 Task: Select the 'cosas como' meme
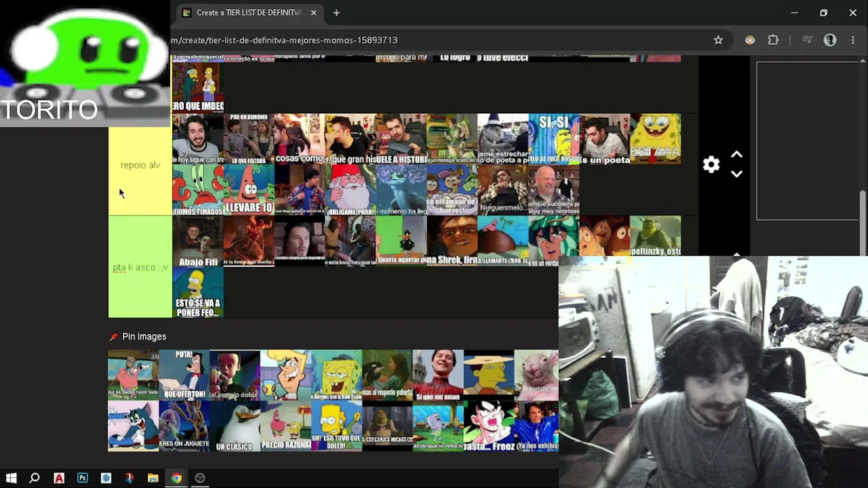click(300, 139)
